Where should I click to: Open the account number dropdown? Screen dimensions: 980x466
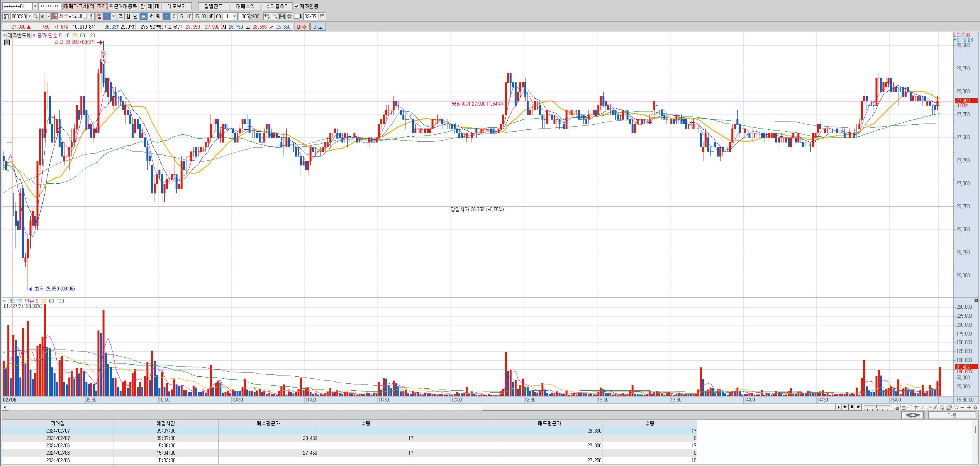pyautogui.click(x=35, y=6)
